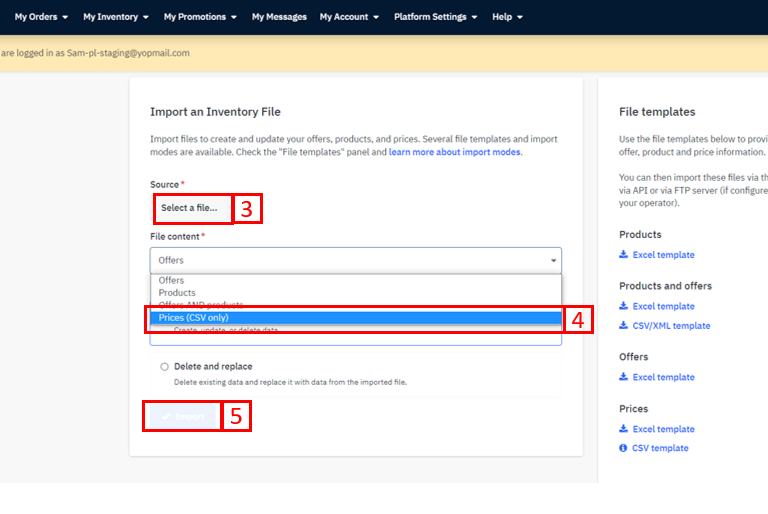Open the My Inventory dropdown
The height and width of the screenshot is (514, 768).
[x=115, y=17]
